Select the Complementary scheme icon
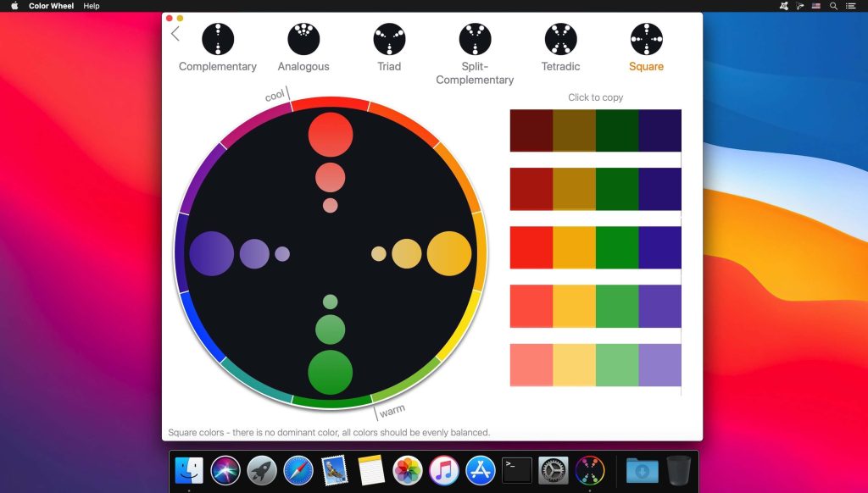 pyautogui.click(x=218, y=39)
